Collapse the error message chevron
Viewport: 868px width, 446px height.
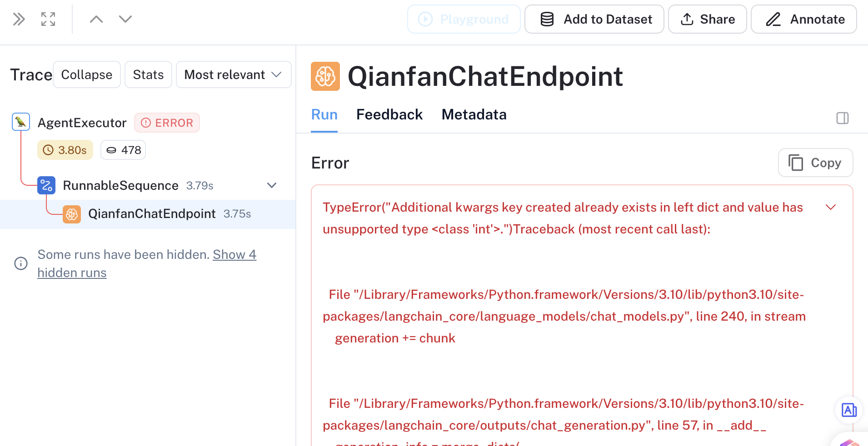coord(831,207)
